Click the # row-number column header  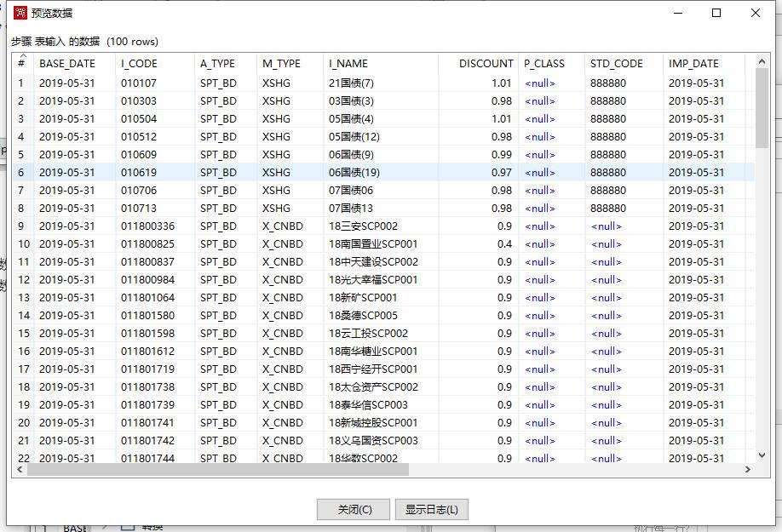point(21,63)
